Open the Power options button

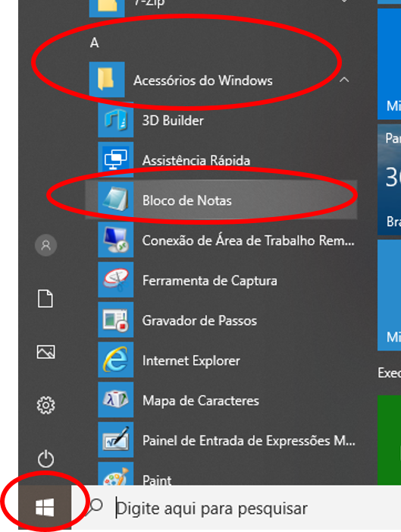point(45,459)
